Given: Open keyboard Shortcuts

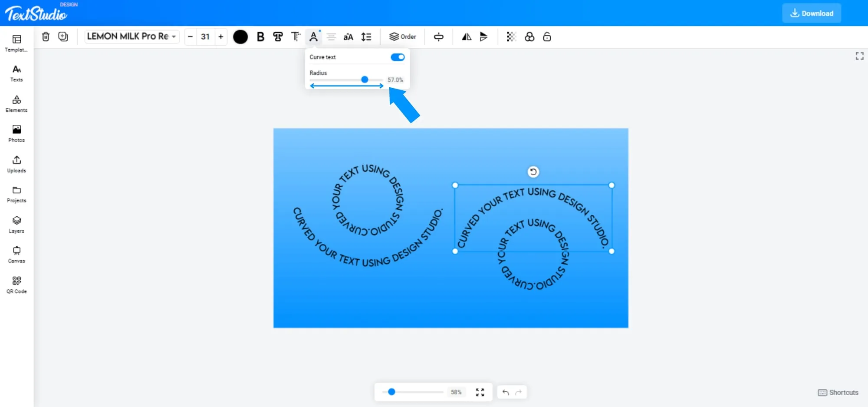Looking at the screenshot, I should (x=838, y=393).
